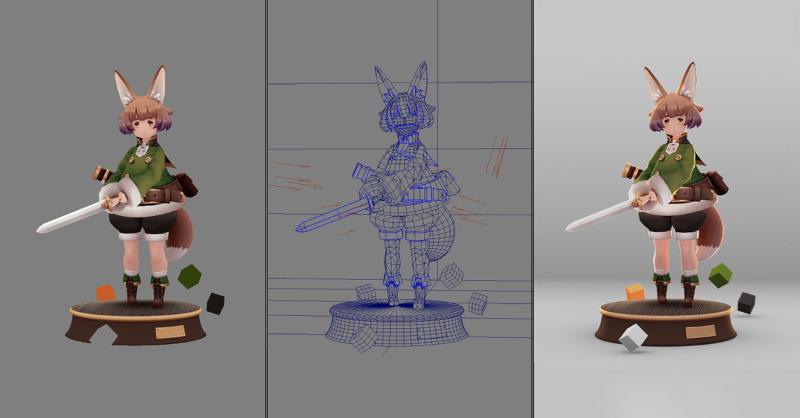Click gold nameplate on base in rendered viewport
800x418 pixels.
pyautogui.click(x=701, y=332)
